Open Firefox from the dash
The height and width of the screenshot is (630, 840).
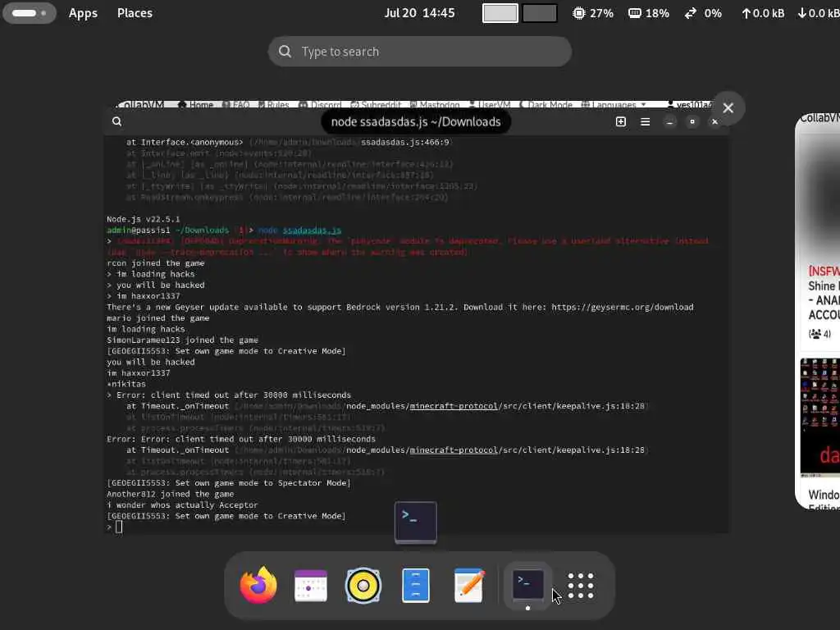pyautogui.click(x=258, y=585)
